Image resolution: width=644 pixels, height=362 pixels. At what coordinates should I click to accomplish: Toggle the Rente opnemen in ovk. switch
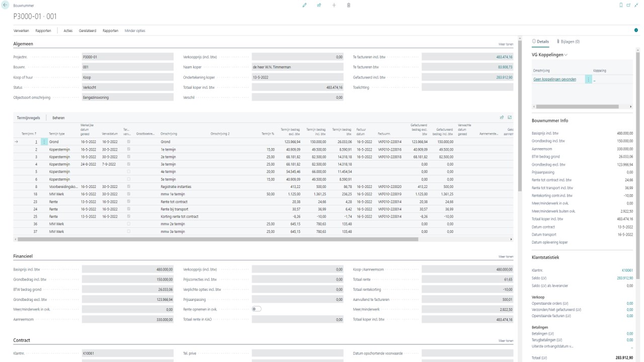tap(257, 309)
